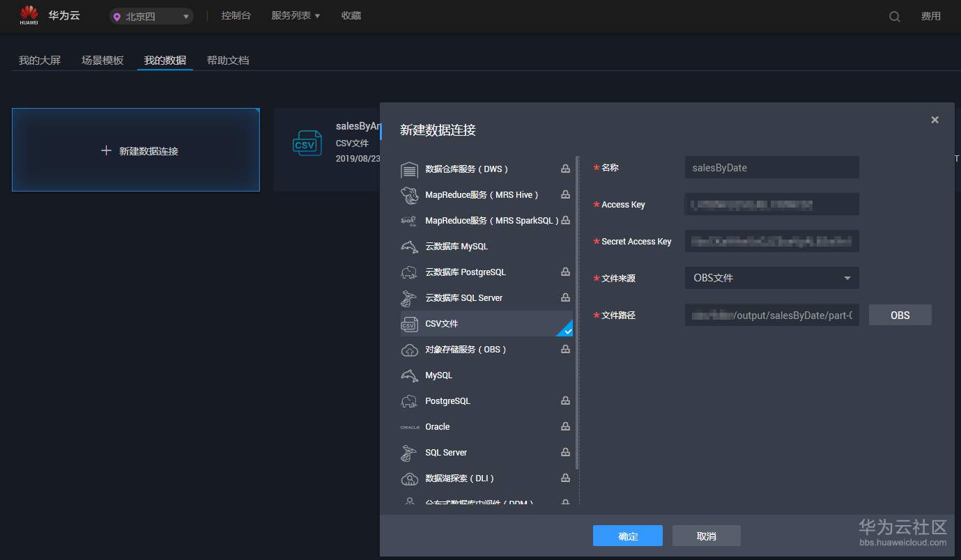Click the plus icon in 新建数据连接 card
The height and width of the screenshot is (560, 961).
(106, 150)
